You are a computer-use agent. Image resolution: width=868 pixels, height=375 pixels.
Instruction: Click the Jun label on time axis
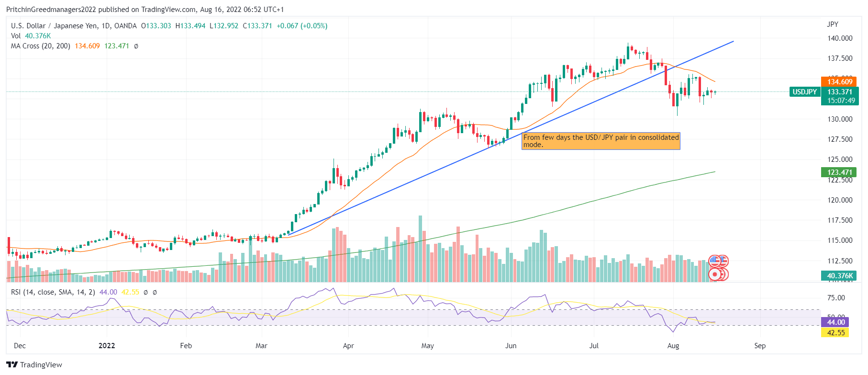(511, 346)
